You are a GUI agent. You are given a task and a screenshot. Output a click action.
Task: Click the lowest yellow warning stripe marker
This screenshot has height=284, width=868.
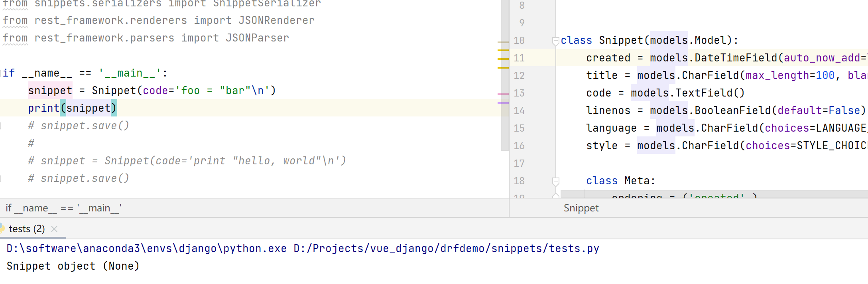coord(503,68)
